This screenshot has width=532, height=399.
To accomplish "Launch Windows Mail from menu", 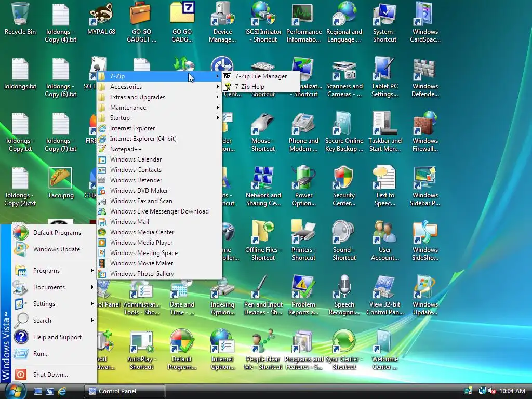I will click(x=159, y=221).
